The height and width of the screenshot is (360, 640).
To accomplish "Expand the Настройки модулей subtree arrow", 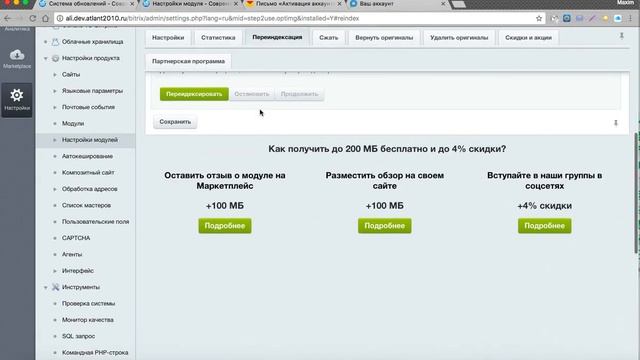I will click(55, 140).
